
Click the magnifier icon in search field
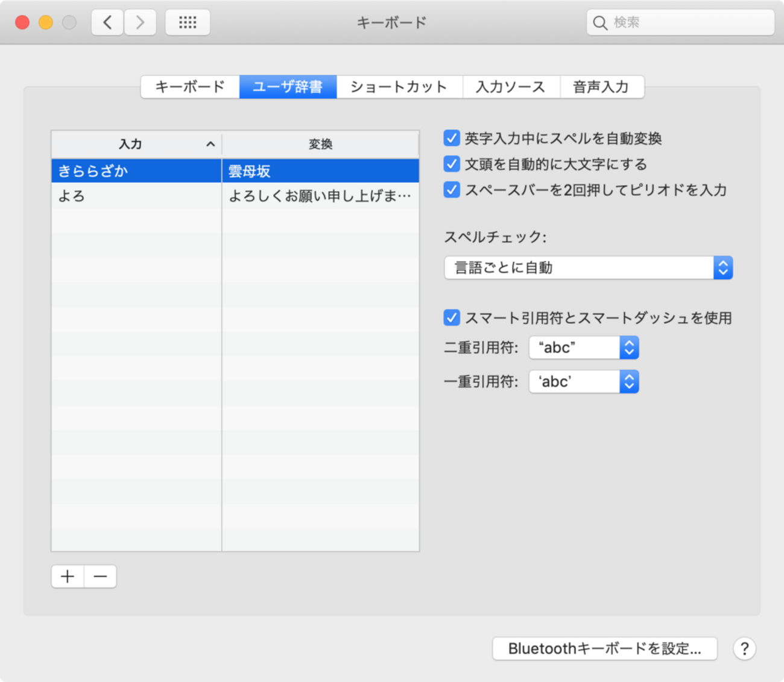[599, 23]
